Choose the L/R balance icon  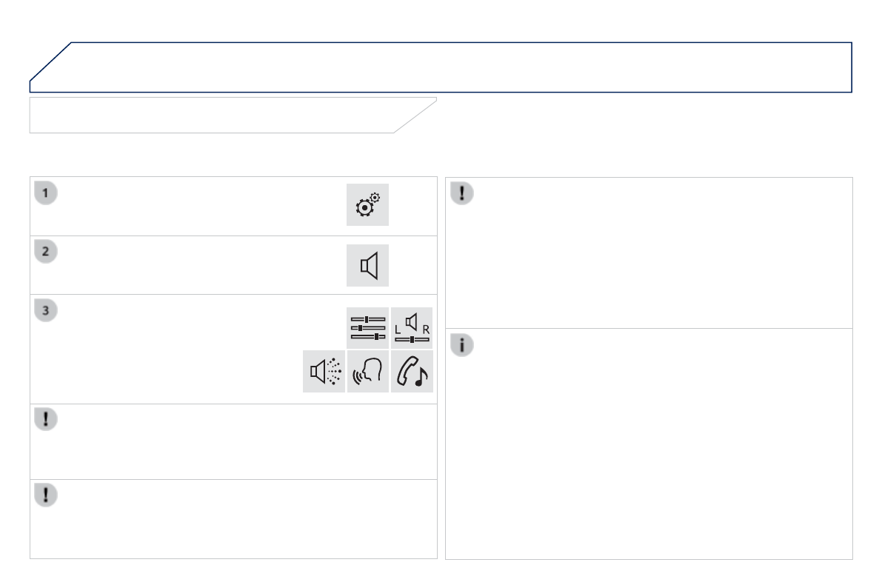(412, 328)
